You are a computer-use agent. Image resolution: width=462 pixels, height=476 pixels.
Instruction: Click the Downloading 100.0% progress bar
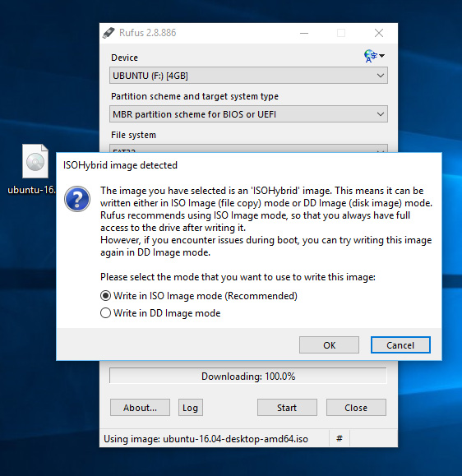[248, 377]
